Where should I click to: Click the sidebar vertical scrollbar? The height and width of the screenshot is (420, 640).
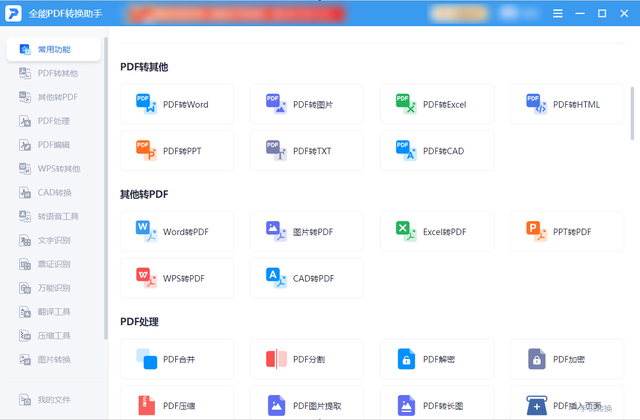[106, 189]
